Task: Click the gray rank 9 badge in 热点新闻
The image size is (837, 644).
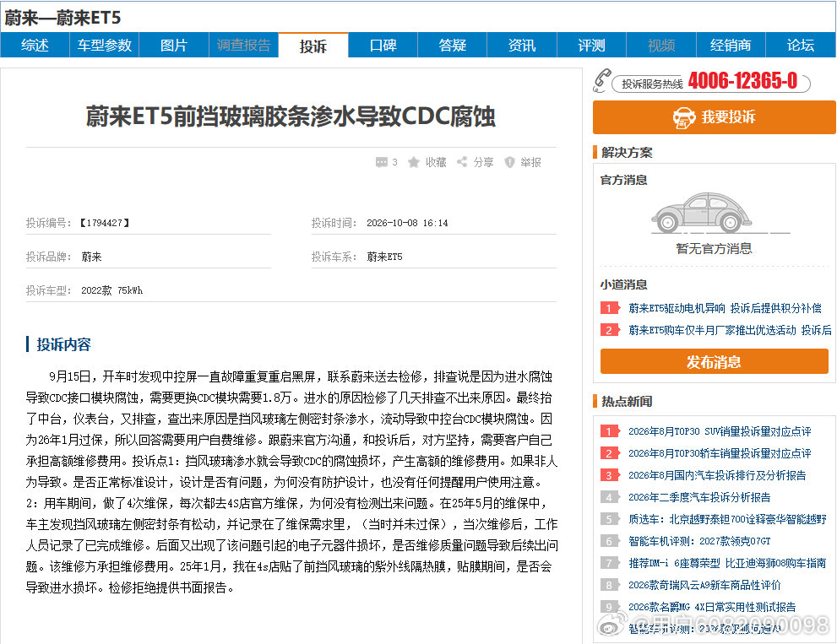Action: (610, 607)
